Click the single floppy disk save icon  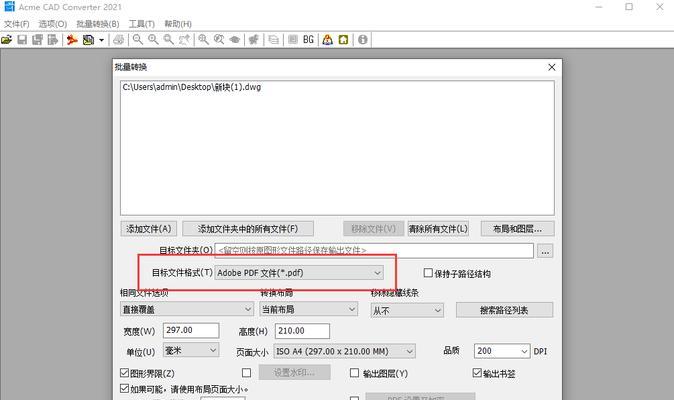tap(22, 40)
